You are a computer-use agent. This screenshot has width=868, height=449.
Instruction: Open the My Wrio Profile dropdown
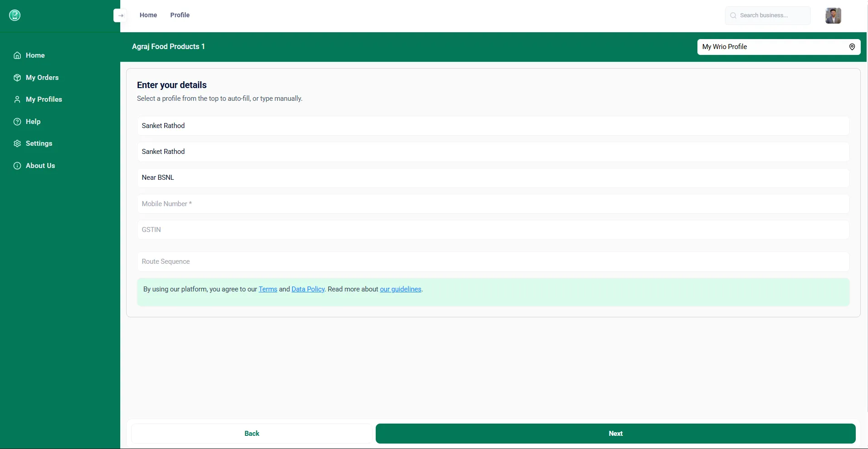779,47
